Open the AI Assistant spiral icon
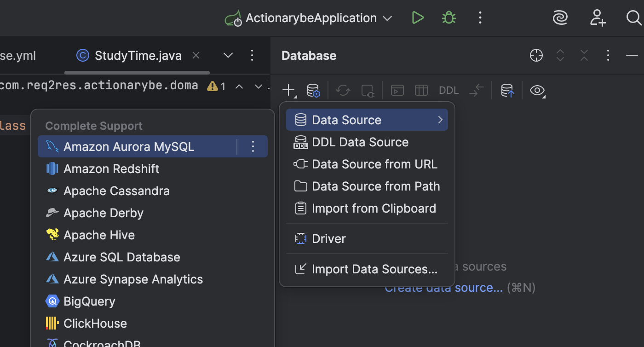The image size is (644, 347). pyautogui.click(x=560, y=18)
